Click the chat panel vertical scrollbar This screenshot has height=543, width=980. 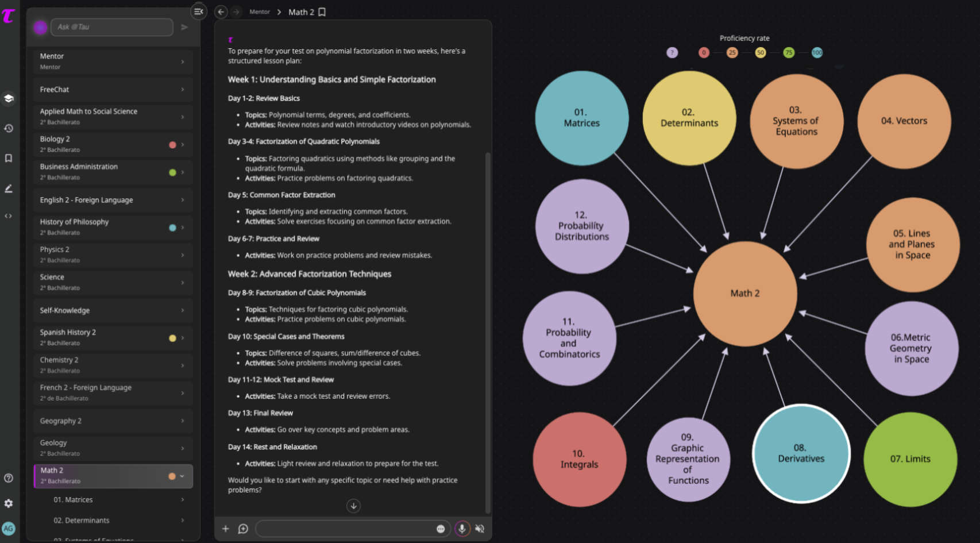point(488,333)
